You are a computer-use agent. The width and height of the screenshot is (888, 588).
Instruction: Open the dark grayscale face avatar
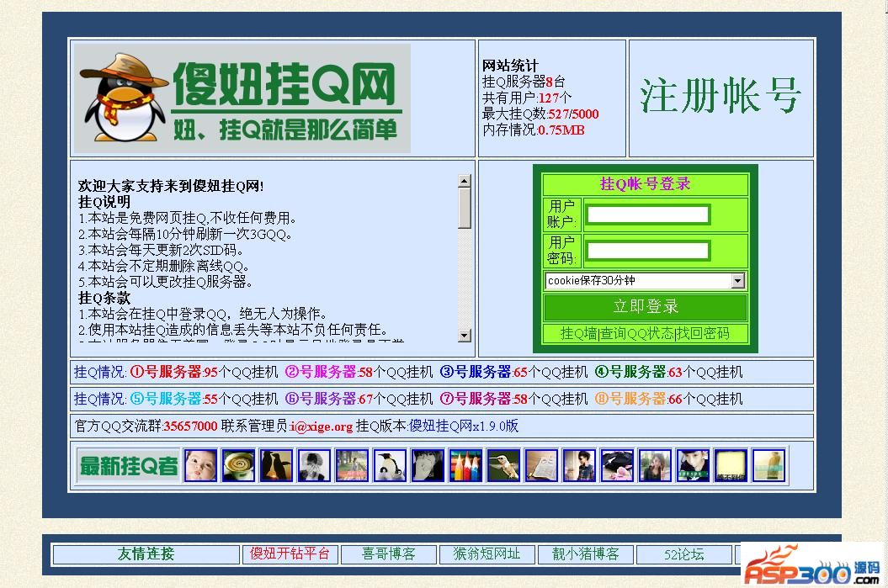[x=428, y=466]
